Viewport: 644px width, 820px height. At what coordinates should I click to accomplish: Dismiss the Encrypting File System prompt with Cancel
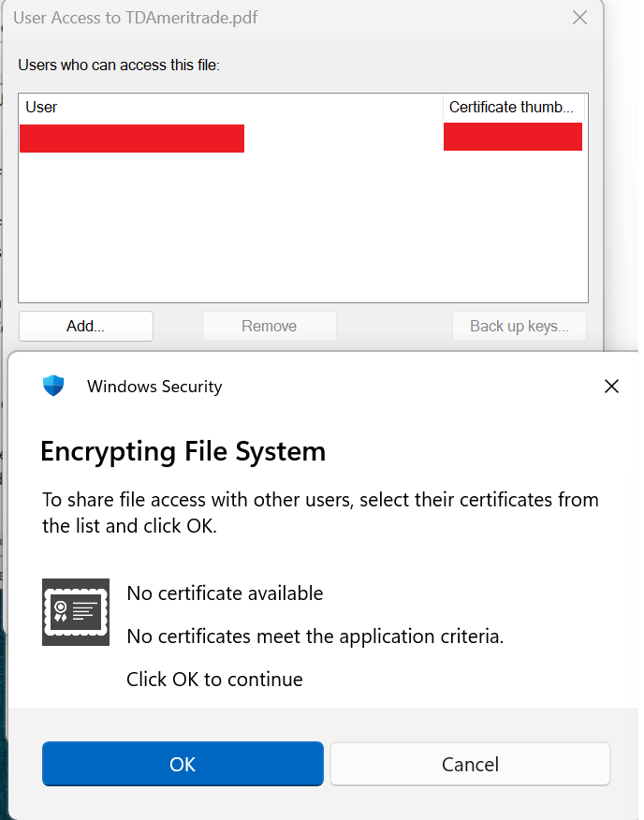470,764
